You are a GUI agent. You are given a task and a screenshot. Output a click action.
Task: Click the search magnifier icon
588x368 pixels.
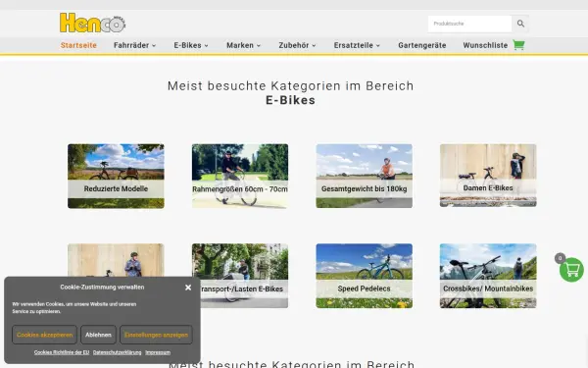(x=520, y=24)
